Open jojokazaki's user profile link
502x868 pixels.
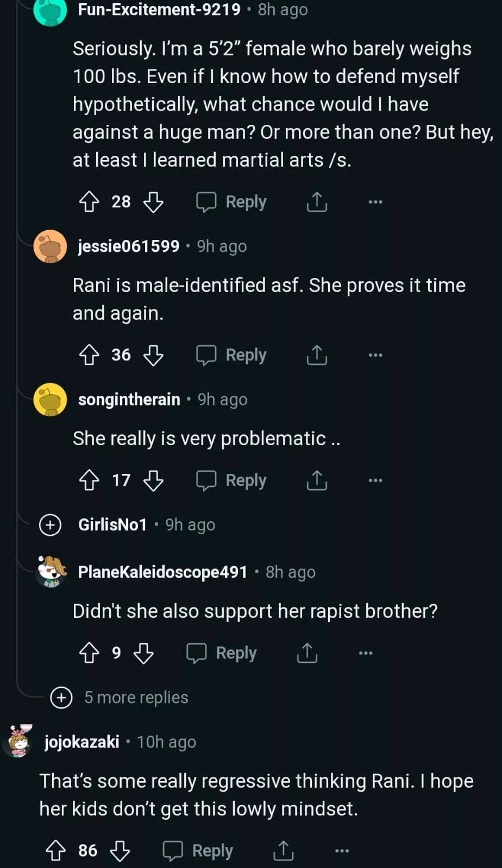coord(81,742)
